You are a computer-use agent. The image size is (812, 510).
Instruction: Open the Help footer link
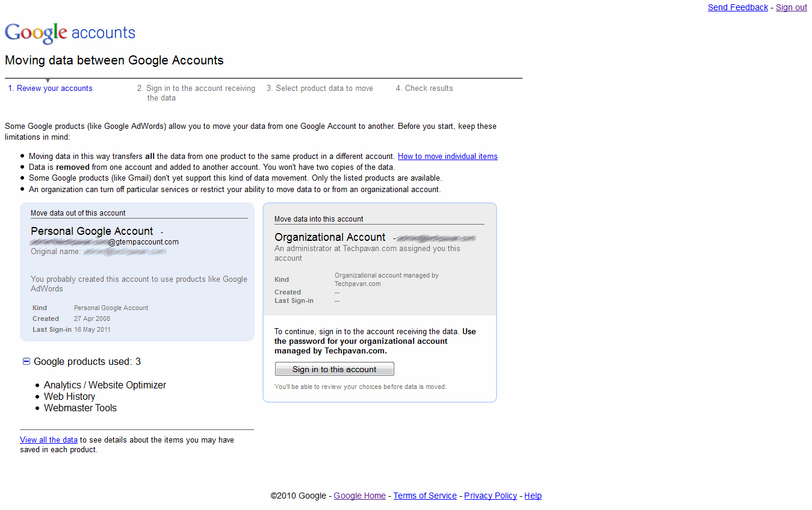coord(533,496)
